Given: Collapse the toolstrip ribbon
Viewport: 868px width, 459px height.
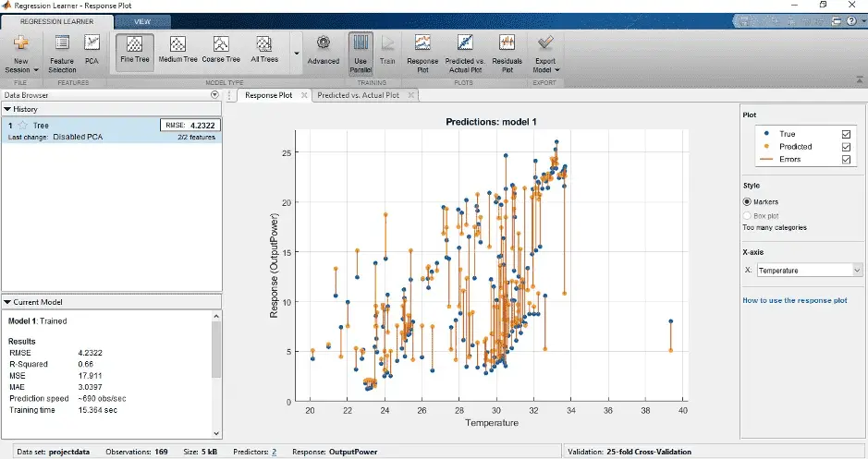Looking at the screenshot, I should coord(859,80).
